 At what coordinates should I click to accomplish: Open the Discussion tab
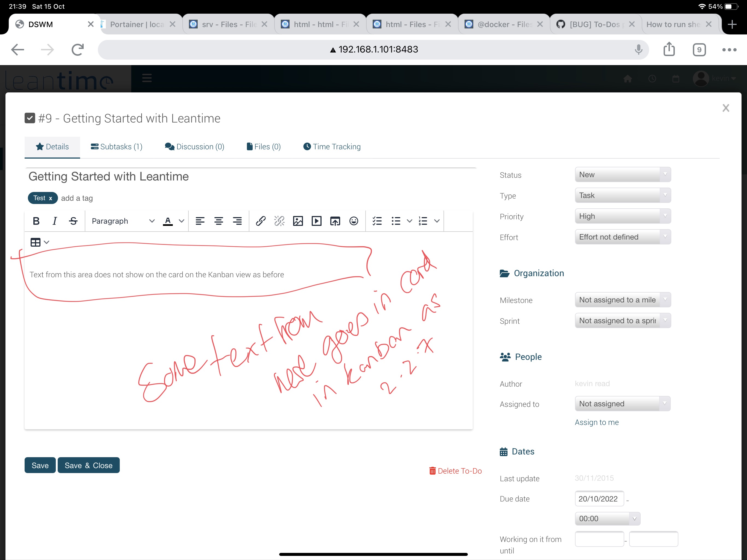click(x=194, y=147)
